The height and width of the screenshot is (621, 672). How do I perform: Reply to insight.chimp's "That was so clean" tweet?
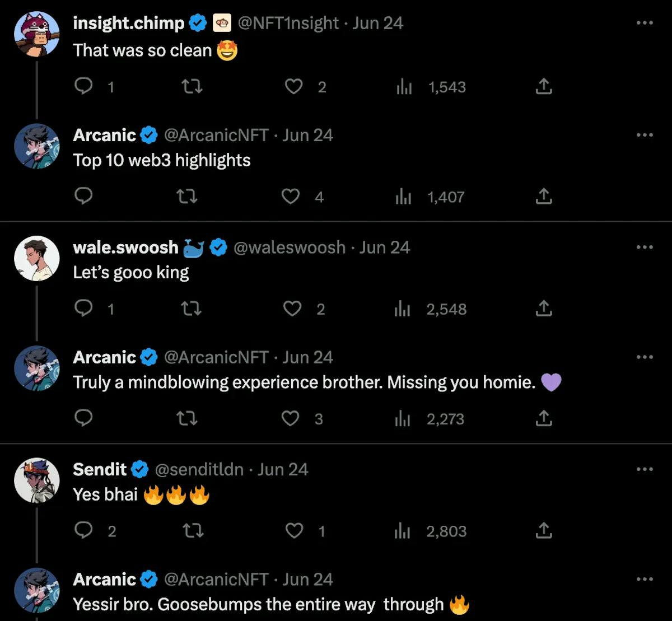84,86
